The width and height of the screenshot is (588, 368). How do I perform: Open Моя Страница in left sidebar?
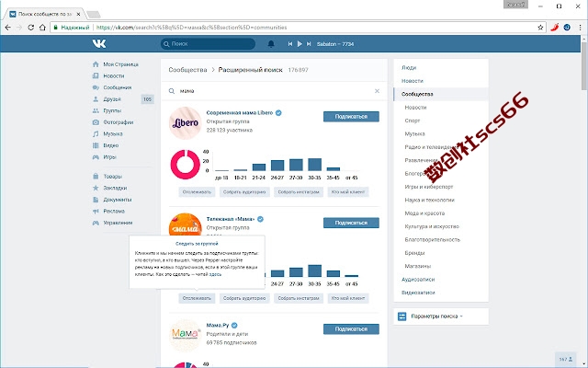(x=120, y=64)
